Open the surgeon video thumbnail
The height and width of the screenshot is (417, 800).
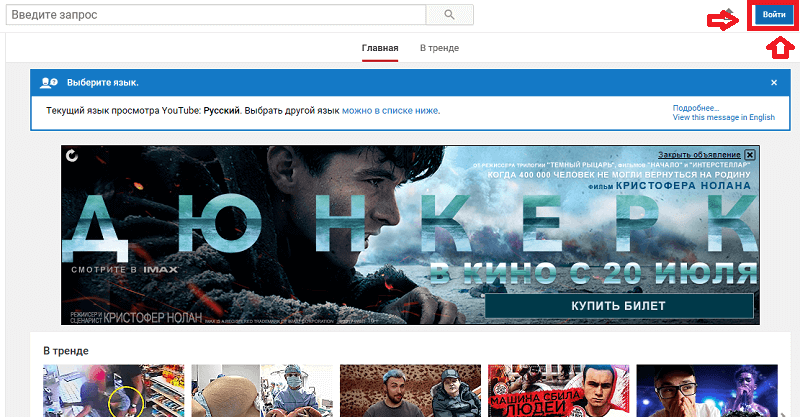(x=262, y=390)
